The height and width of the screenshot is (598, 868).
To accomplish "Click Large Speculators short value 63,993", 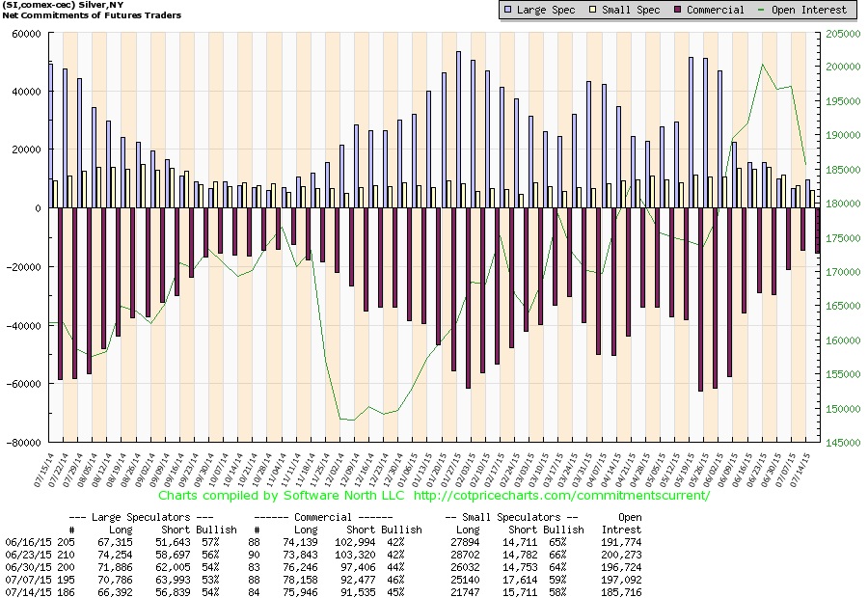I will click(x=173, y=581).
